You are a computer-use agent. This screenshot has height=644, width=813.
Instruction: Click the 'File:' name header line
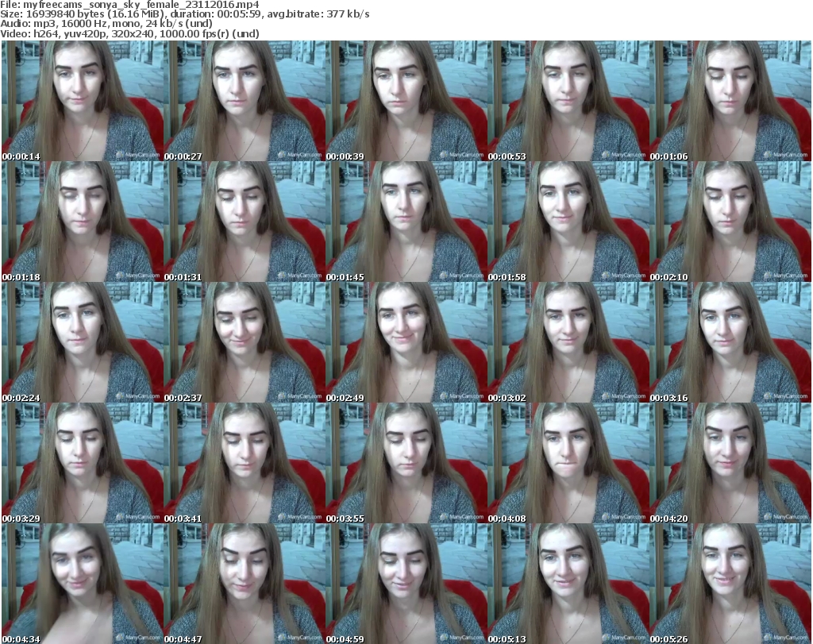[129, 5]
